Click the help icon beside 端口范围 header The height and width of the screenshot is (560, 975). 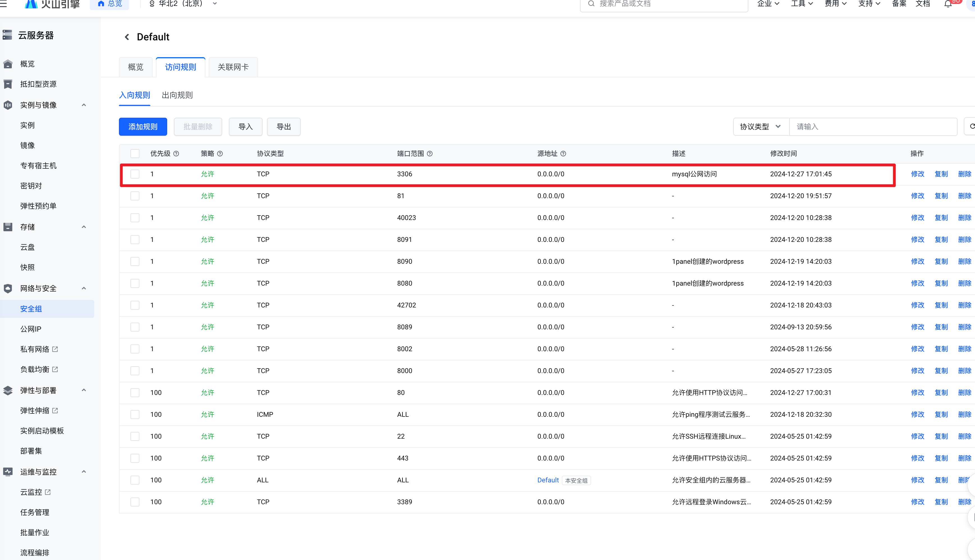click(430, 154)
